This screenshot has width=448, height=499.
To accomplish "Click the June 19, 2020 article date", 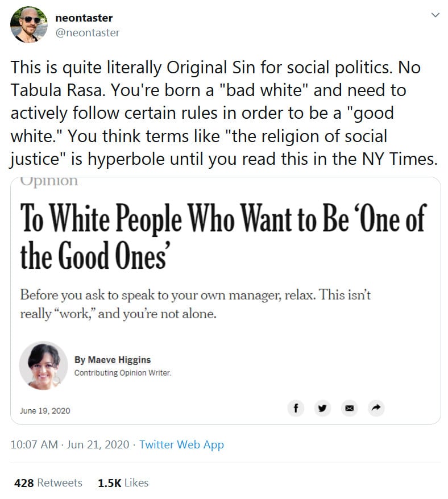I will point(45,410).
